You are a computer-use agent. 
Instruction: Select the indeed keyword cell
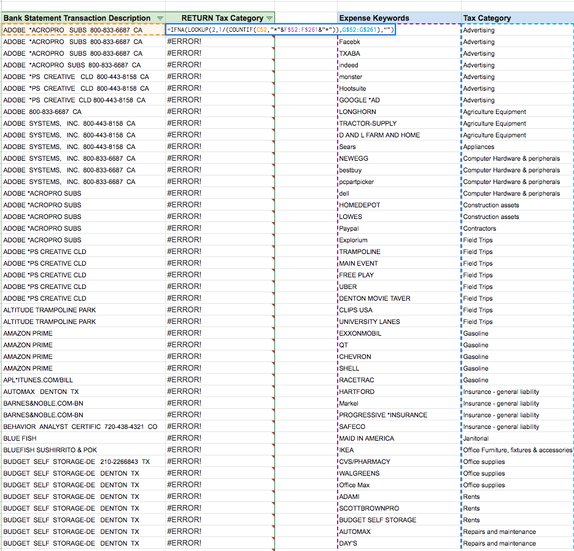tap(399, 65)
